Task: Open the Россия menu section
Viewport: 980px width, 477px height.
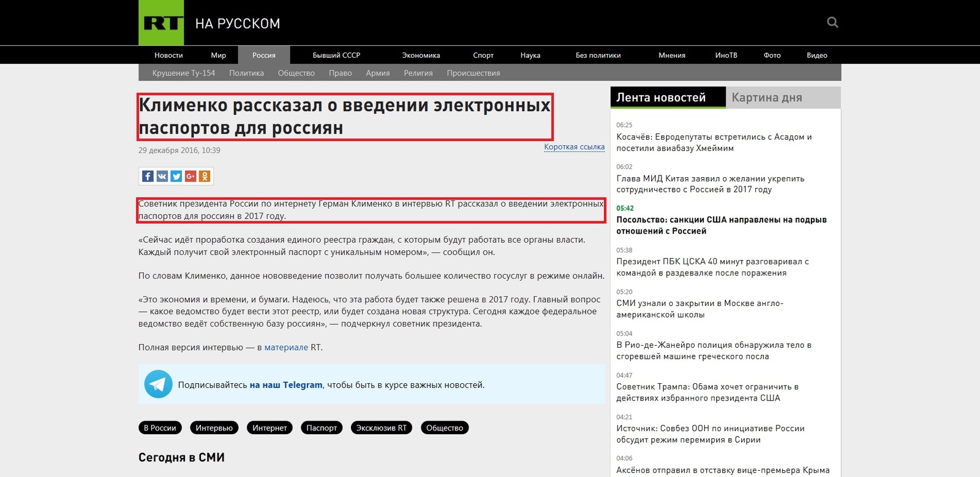Action: (x=264, y=55)
